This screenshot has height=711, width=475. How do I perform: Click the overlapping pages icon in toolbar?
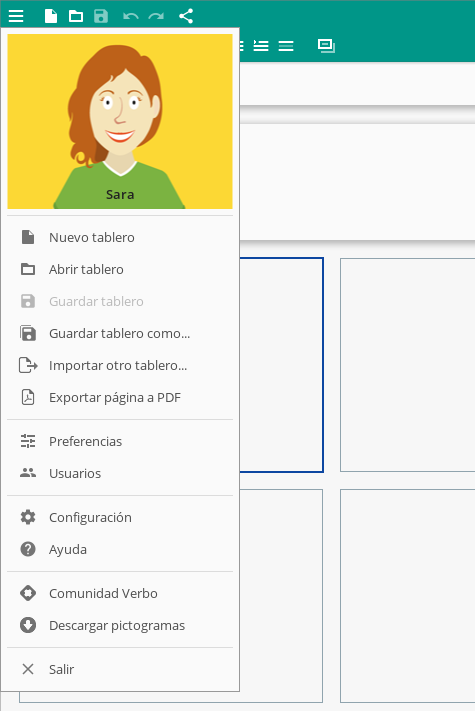[326, 46]
